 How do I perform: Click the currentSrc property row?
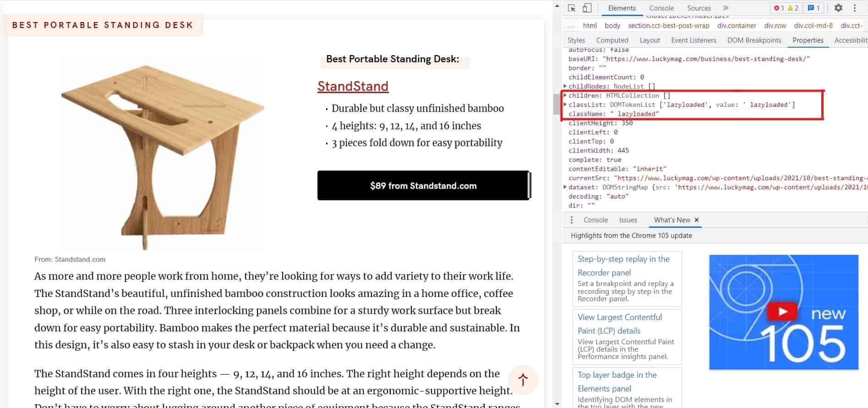click(x=718, y=178)
